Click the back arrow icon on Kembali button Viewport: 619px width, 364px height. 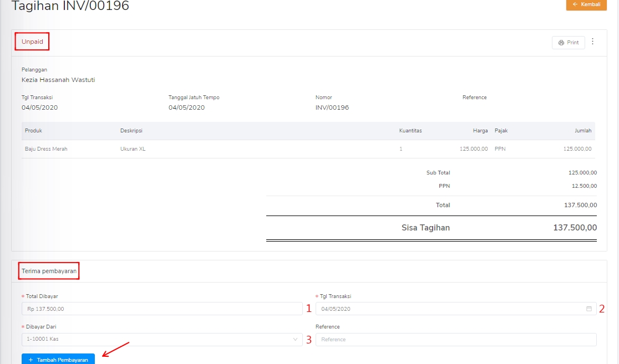tap(575, 4)
